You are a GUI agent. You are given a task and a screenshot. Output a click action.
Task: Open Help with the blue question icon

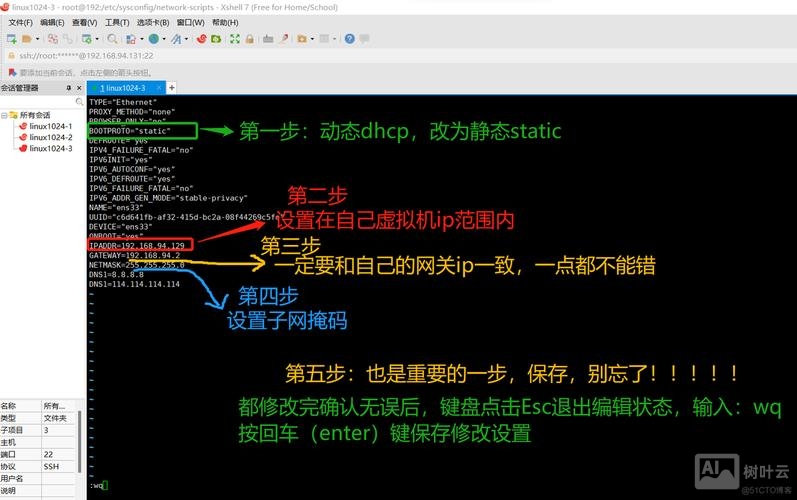tap(350, 39)
